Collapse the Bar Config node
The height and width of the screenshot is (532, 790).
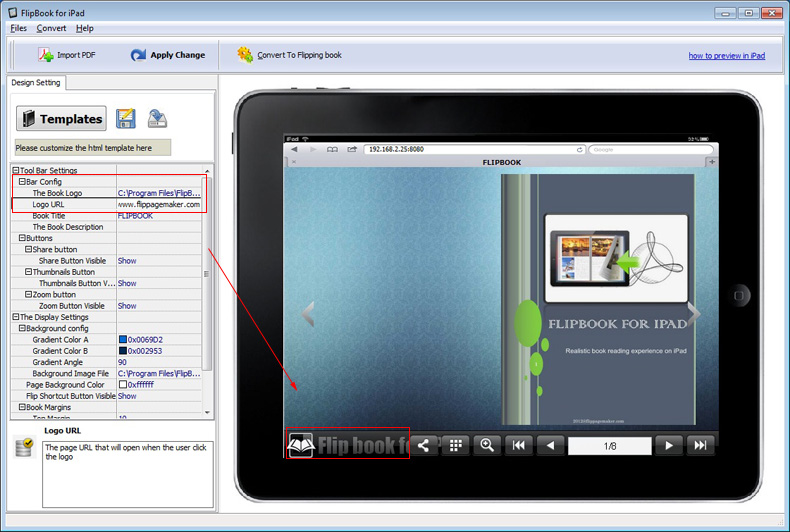pos(22,181)
